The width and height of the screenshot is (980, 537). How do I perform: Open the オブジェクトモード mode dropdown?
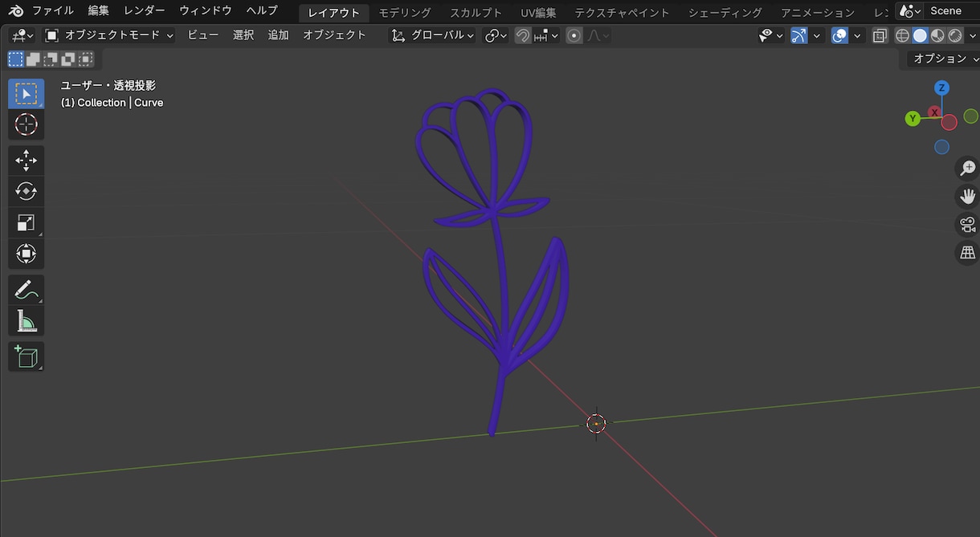[109, 35]
